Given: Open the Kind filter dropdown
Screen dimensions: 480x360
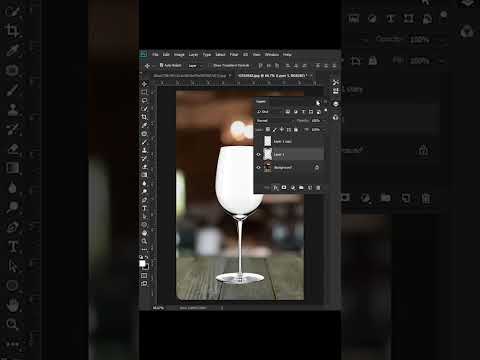Looking at the screenshot, I should [270, 112].
